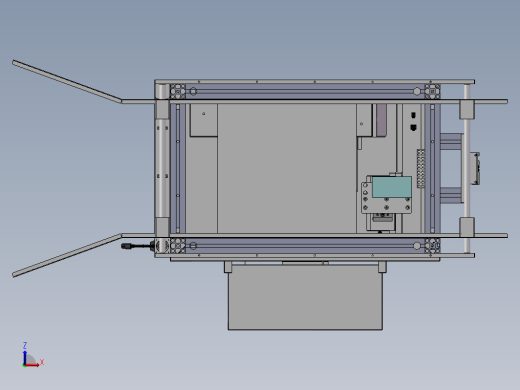Image resolution: width=520 pixels, height=390 pixels.
Task: Click the XZ coordinate axis triad
Action: pos(33,355)
